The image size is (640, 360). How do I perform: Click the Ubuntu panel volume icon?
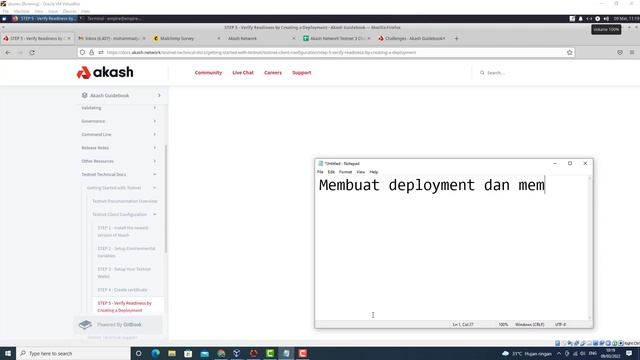pyautogui.click(x=606, y=18)
